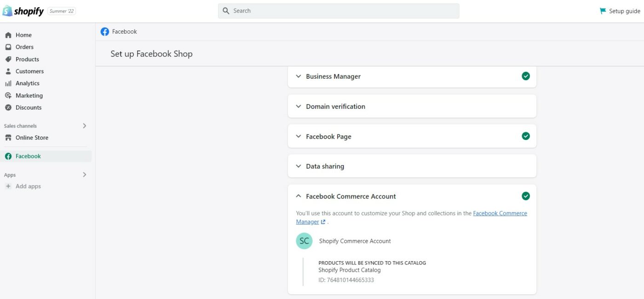Click the Marketing target icon
The width and height of the screenshot is (644, 299).
click(x=8, y=96)
